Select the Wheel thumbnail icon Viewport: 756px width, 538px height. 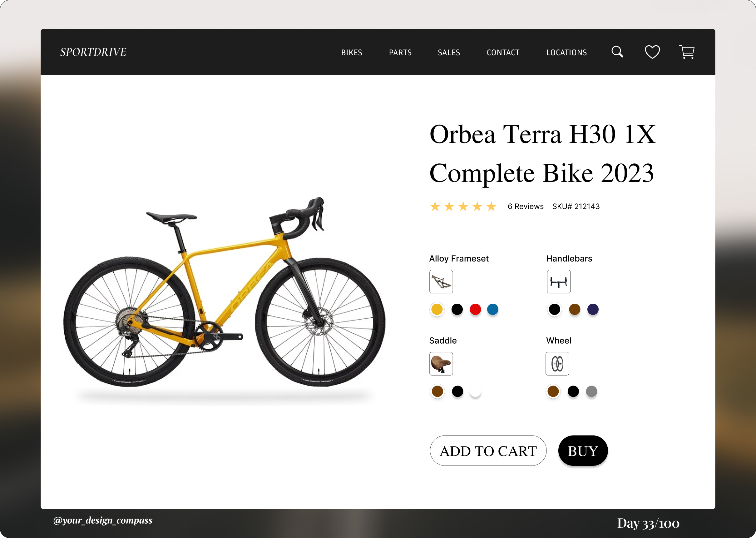[557, 363]
